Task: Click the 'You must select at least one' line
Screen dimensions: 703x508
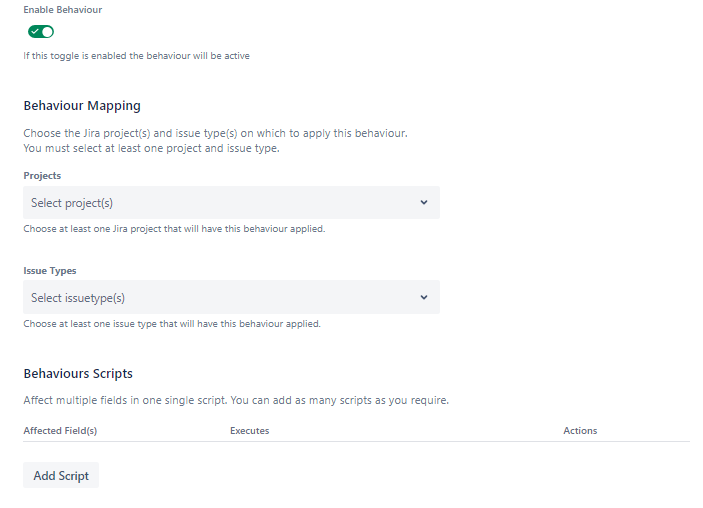Action: coord(151,148)
